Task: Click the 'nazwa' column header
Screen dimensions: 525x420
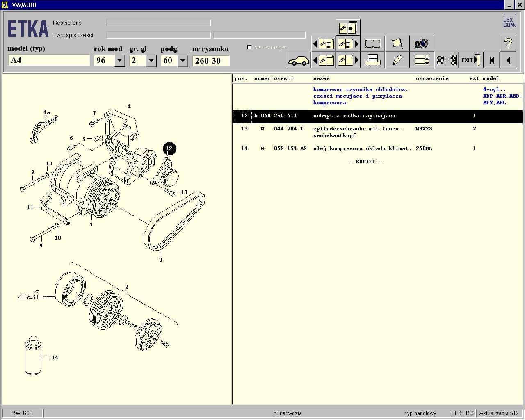Action: [x=321, y=78]
